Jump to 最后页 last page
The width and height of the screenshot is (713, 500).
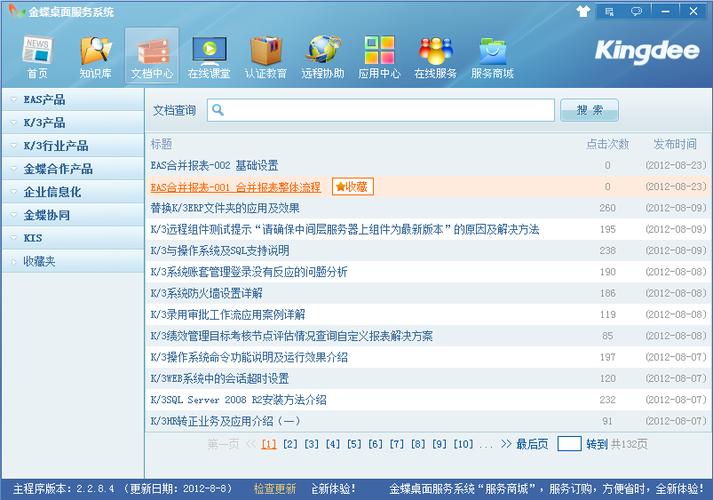pyautogui.click(x=532, y=444)
